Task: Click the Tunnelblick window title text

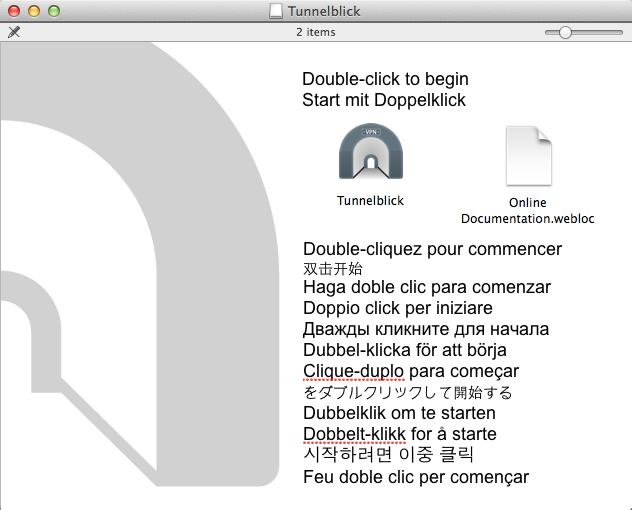Action: coord(324,11)
